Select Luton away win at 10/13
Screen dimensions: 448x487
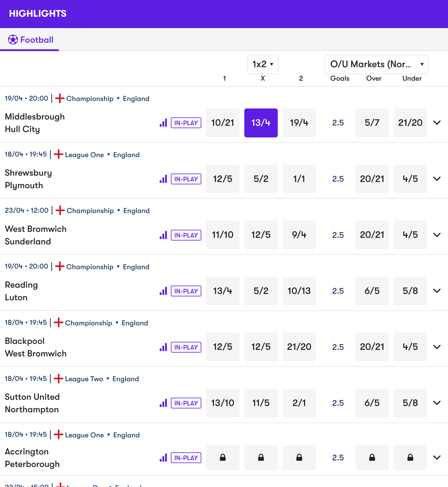point(299,291)
